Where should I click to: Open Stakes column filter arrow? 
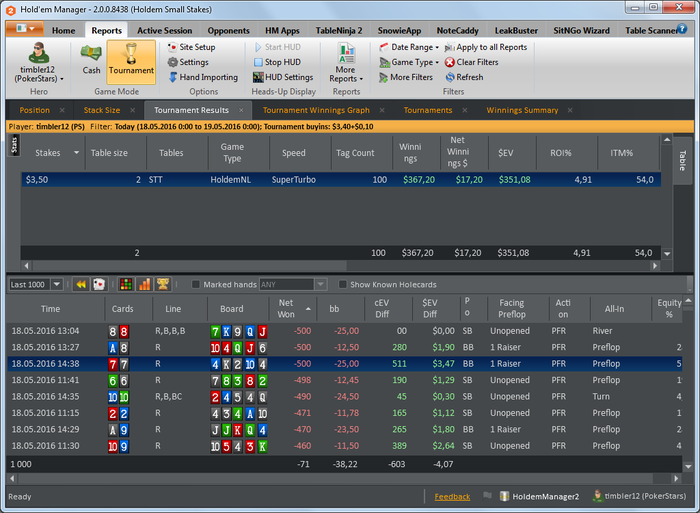tap(76, 153)
